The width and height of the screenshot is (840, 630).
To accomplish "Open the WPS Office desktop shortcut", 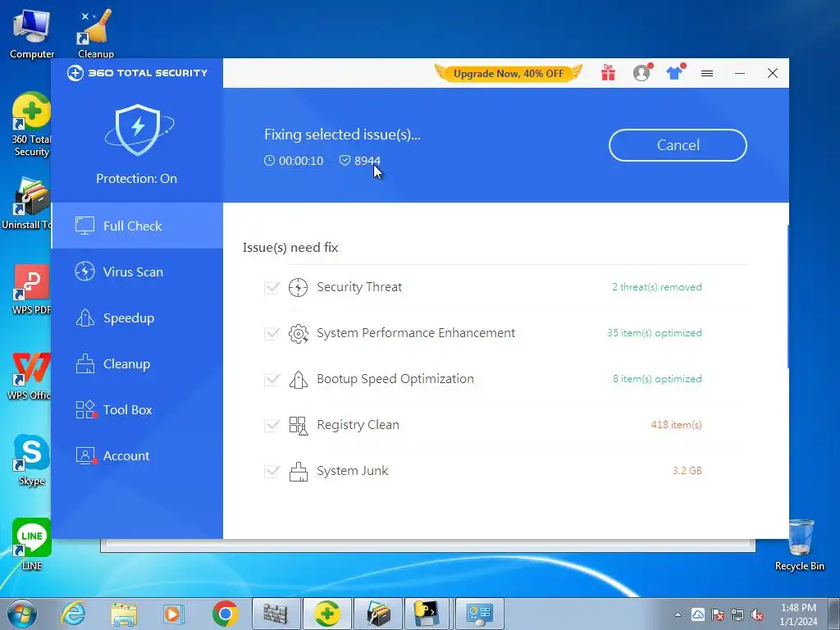I will point(30,375).
